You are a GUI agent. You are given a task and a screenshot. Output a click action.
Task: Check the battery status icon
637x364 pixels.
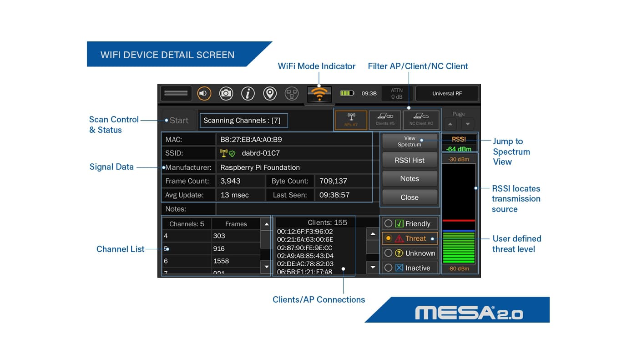347,93
